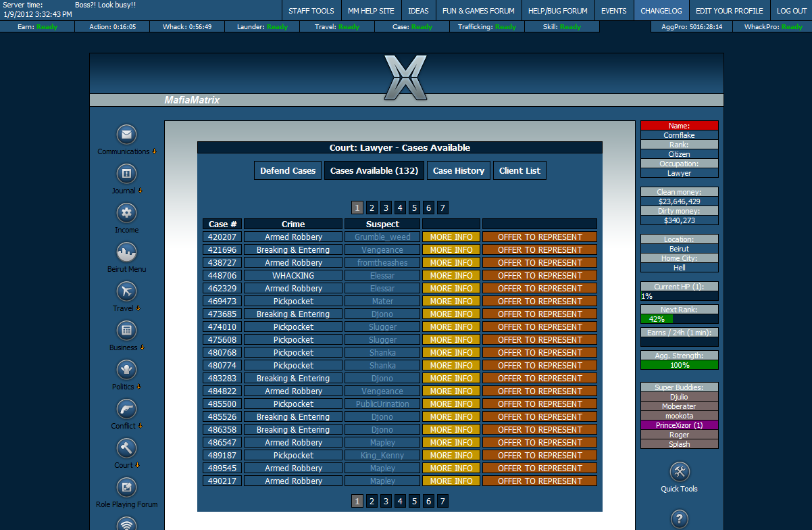
Task: Click the WhackPro: Ready status
Action: 773,26
